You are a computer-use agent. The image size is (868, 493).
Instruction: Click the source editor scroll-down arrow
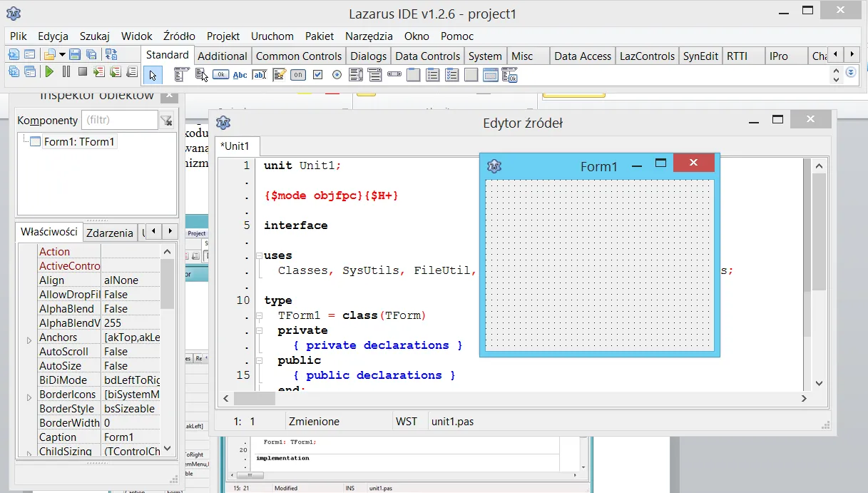point(819,384)
